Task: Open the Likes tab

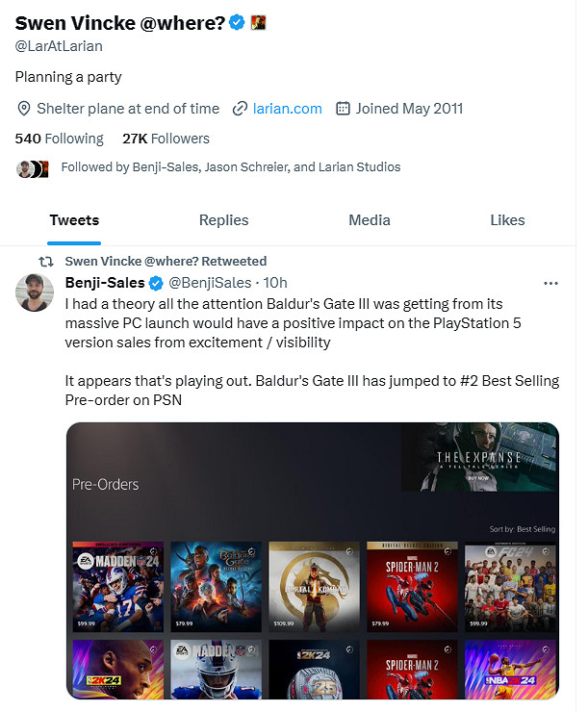Action: coord(507,220)
